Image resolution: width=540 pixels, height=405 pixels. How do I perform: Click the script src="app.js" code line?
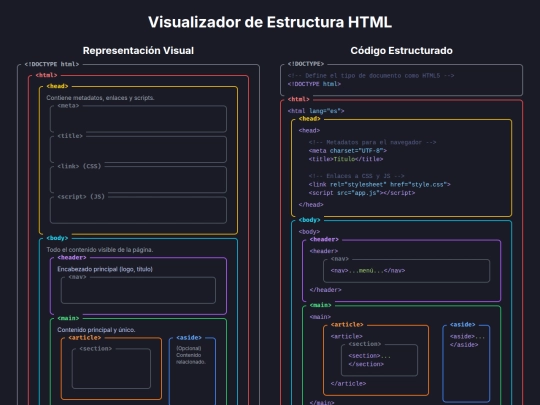tap(362, 193)
